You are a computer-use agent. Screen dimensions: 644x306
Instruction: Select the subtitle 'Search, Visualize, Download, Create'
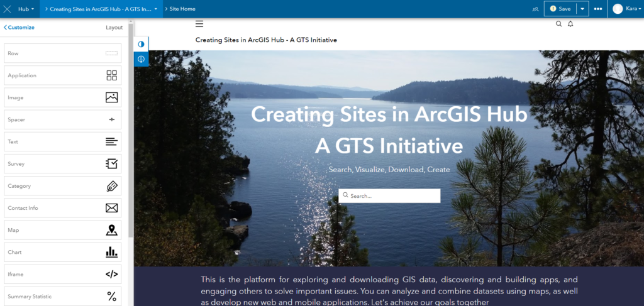389,170
